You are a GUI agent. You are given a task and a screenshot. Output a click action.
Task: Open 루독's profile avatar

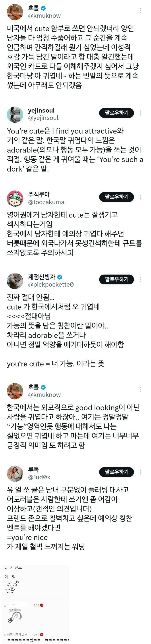click(15, 473)
